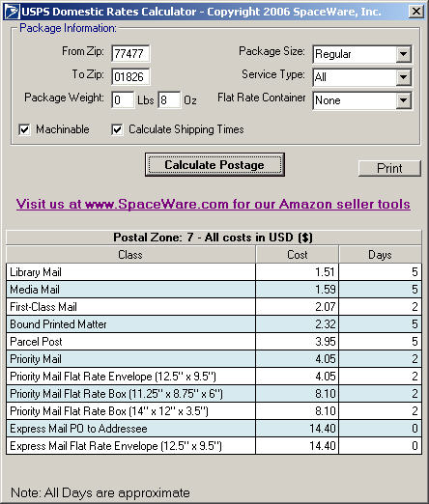Click the Days value for Parcel Post

click(381, 342)
